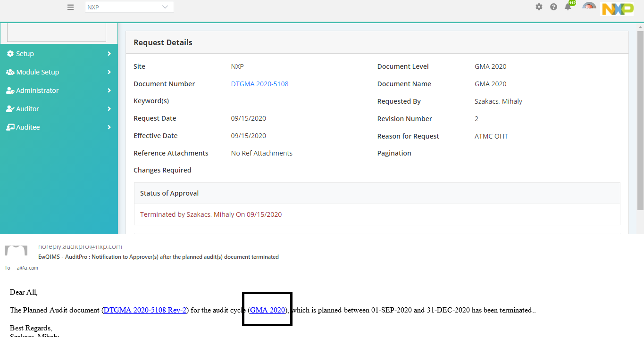Viewport: 644px width, 337px height.
Task: Expand the Administrator sidebar menu
Action: [59, 90]
